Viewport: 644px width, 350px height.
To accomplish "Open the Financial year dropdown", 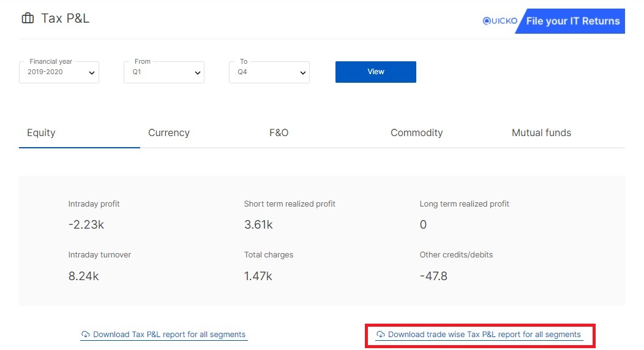I will coord(59,72).
